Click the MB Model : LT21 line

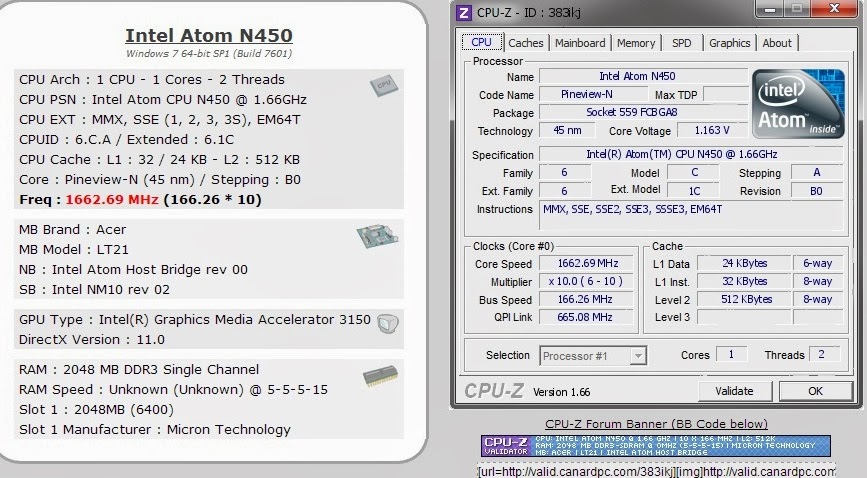pos(74,250)
